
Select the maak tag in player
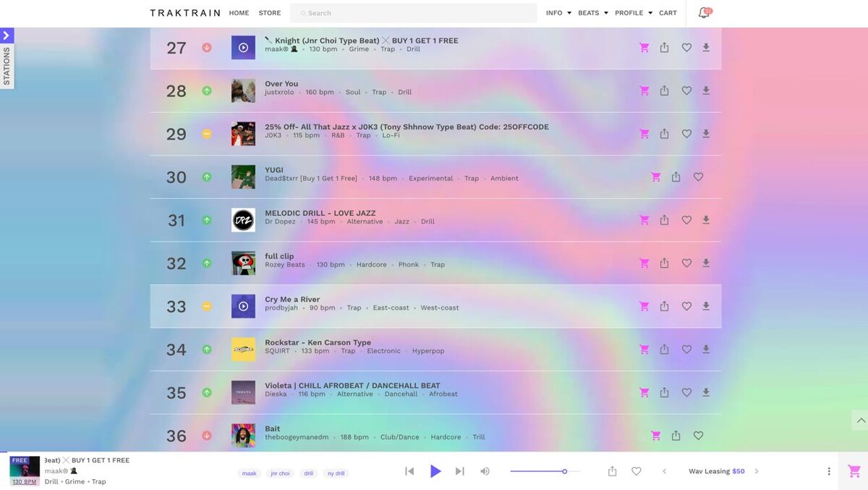(250, 473)
